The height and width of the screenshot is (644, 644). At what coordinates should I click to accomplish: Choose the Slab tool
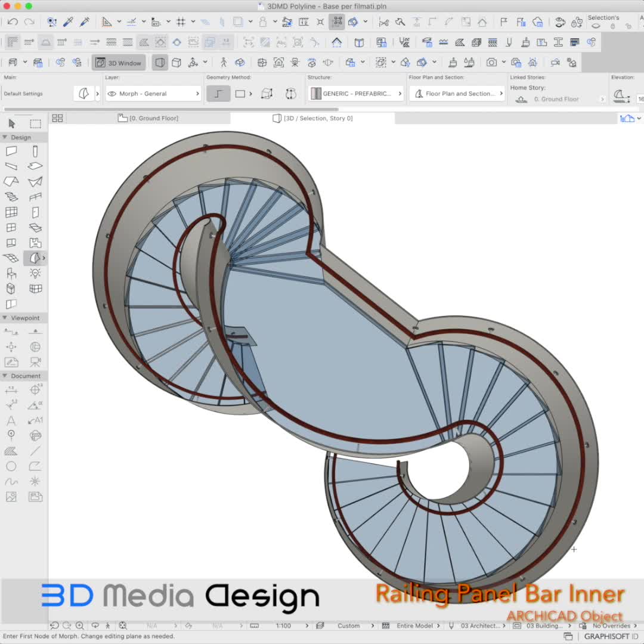click(x=35, y=166)
